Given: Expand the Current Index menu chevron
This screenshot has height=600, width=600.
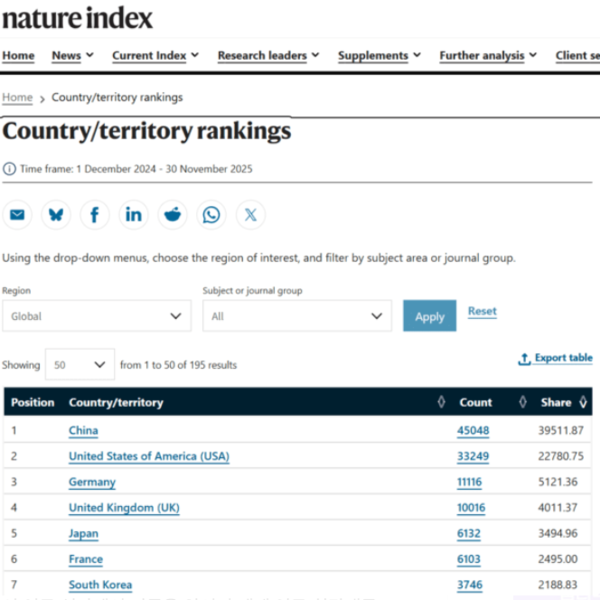Looking at the screenshot, I should (x=195, y=55).
